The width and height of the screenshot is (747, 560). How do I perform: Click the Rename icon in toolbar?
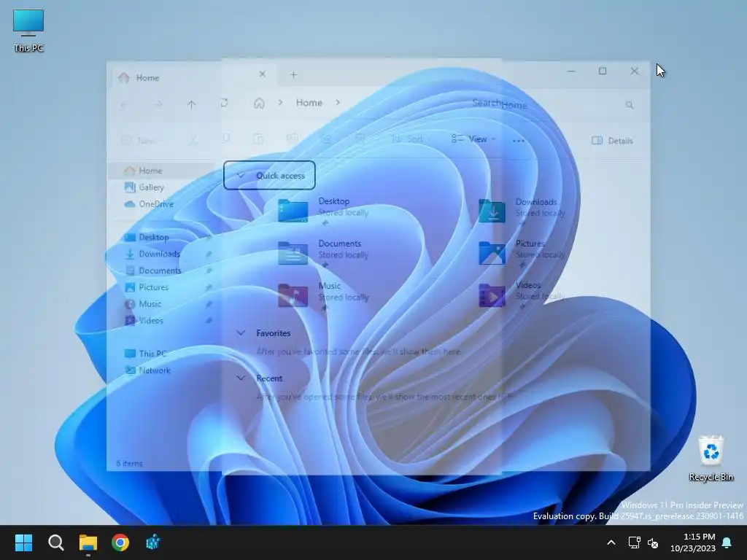292,139
